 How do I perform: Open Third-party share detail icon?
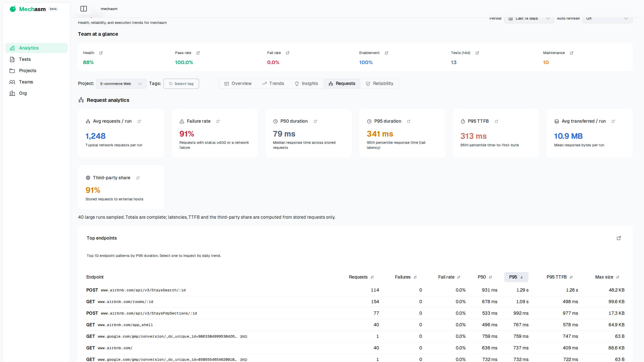click(138, 178)
